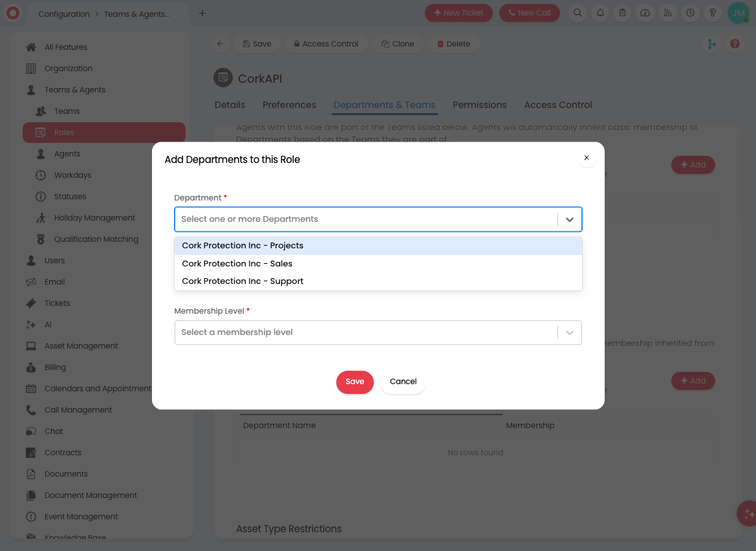This screenshot has width=756, height=551.
Task: Click the Holiday Management icon
Action: pos(41,218)
